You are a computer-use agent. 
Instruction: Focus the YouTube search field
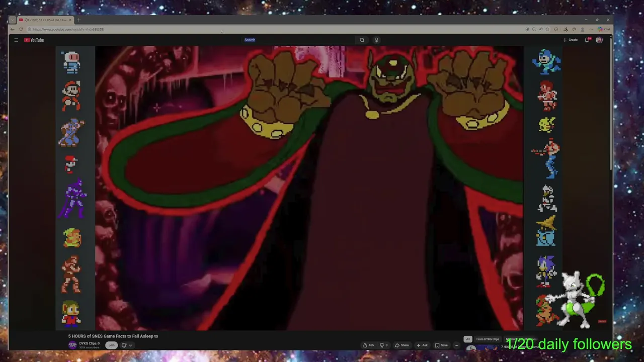(299, 40)
